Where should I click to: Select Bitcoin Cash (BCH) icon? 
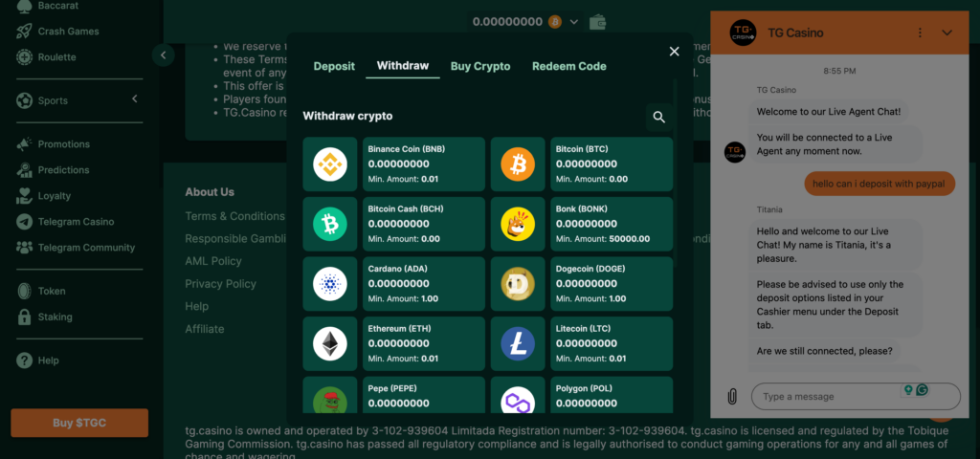(x=330, y=224)
